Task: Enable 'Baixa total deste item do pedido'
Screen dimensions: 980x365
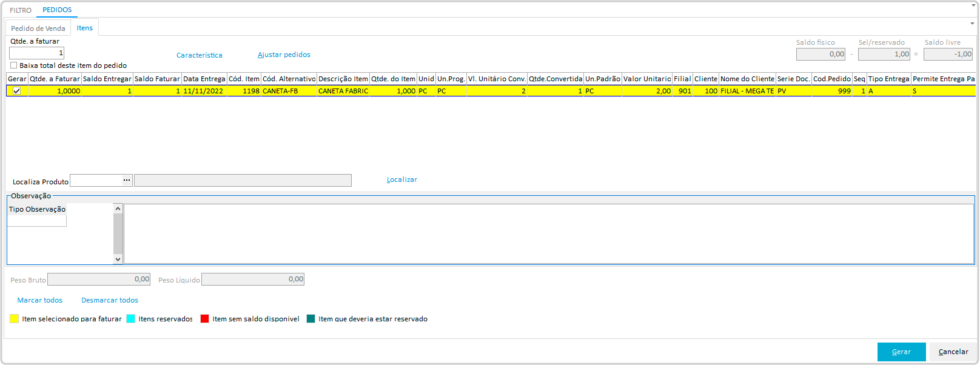Action: (x=13, y=65)
